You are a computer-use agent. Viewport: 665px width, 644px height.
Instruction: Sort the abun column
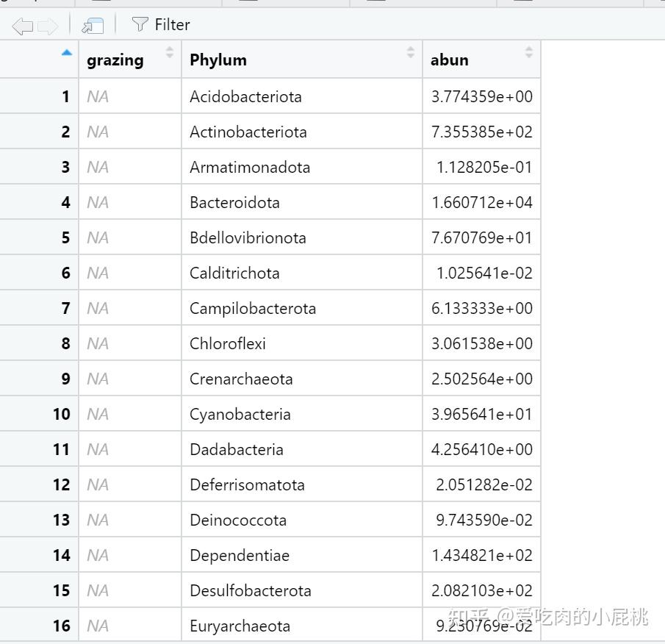529,52
